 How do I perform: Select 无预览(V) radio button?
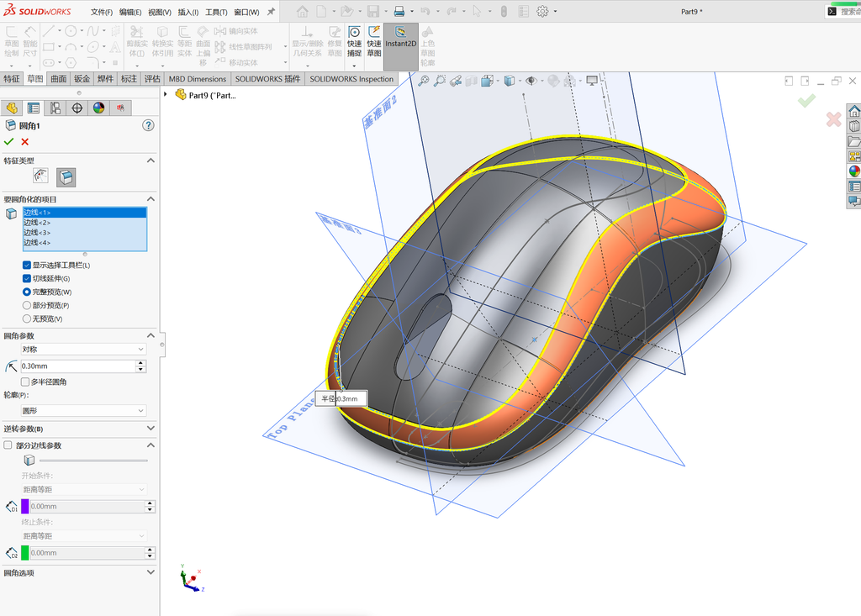(26, 319)
